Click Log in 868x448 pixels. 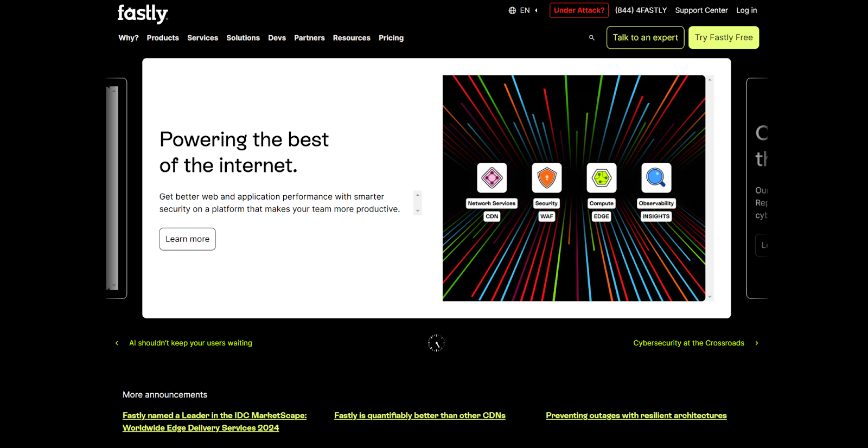click(746, 10)
